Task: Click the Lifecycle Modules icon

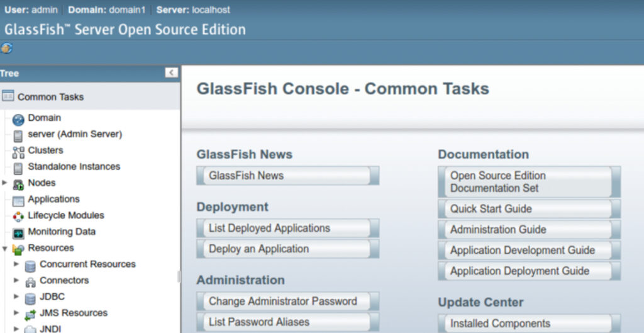Action: click(18, 217)
